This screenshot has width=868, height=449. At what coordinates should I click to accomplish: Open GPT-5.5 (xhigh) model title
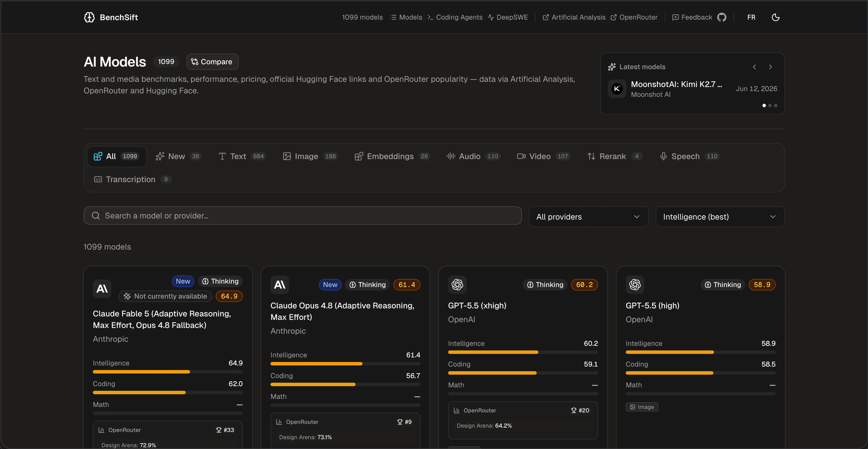[477, 305]
